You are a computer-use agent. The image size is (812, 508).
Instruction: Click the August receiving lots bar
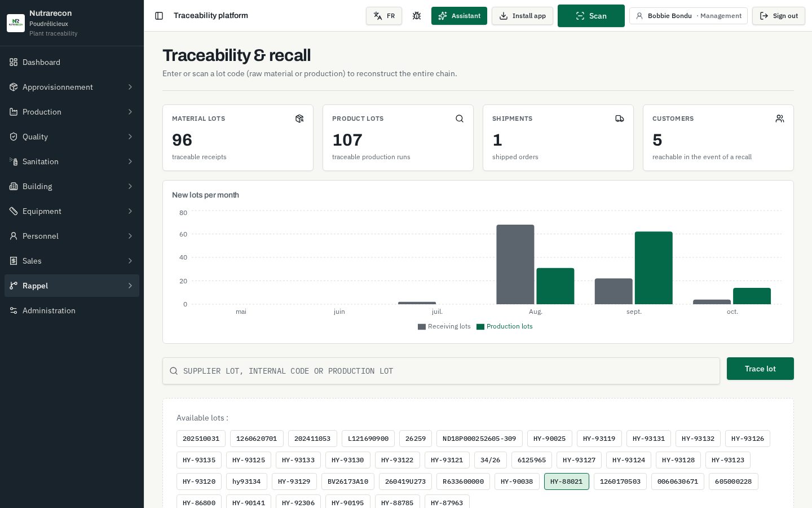pyautogui.click(x=515, y=264)
